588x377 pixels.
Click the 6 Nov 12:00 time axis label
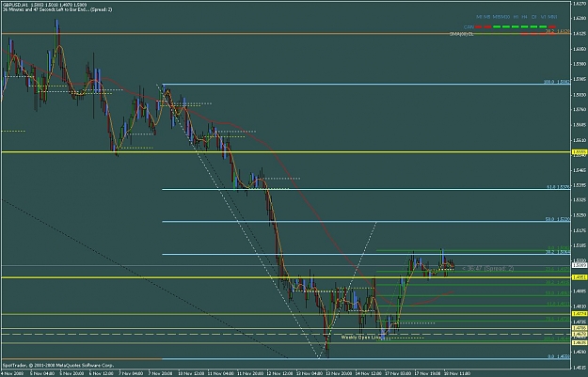(102, 373)
